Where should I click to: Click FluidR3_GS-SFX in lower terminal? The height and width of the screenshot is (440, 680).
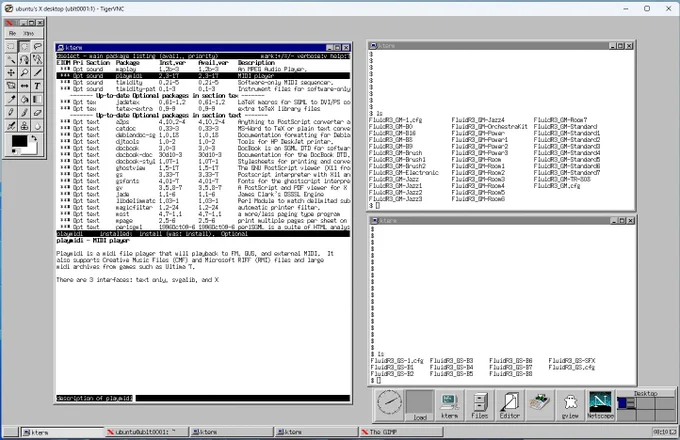point(572,361)
